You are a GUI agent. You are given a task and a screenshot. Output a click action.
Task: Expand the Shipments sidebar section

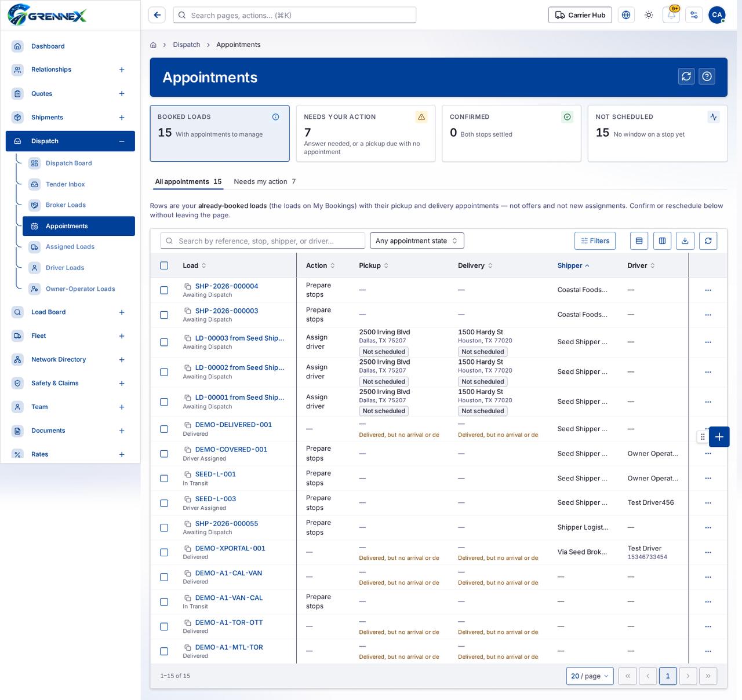click(x=122, y=118)
